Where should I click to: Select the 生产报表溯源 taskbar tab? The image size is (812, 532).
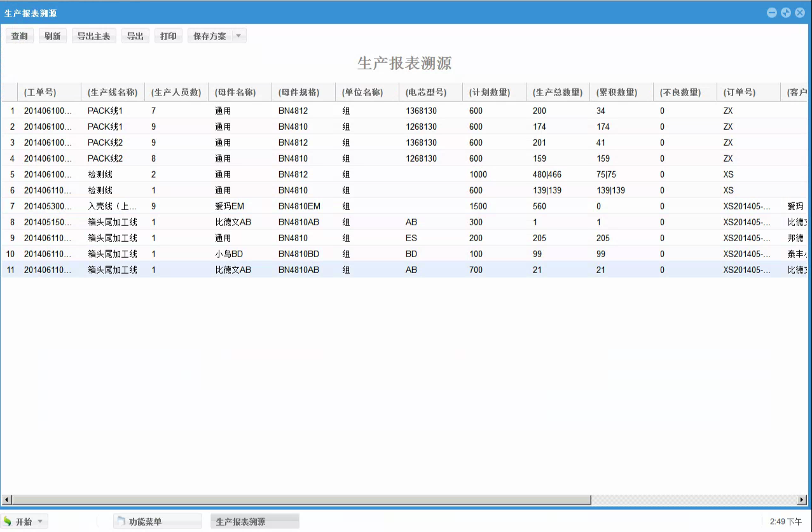[255, 522]
